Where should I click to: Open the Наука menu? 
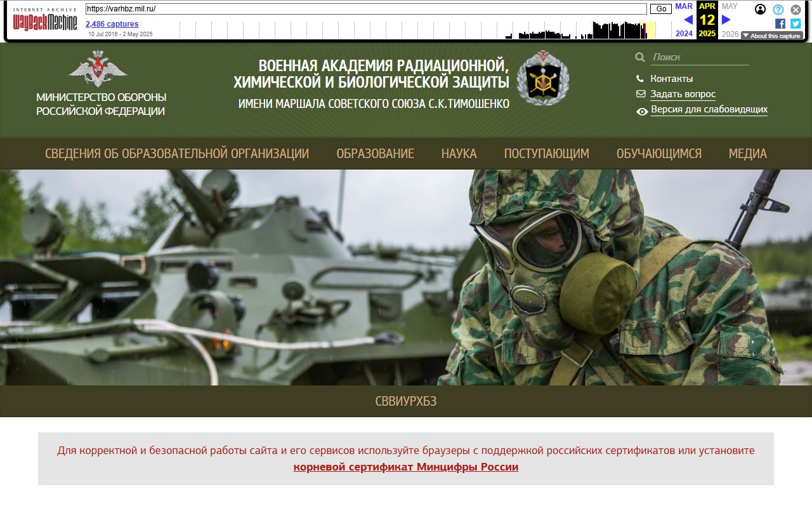point(459,154)
